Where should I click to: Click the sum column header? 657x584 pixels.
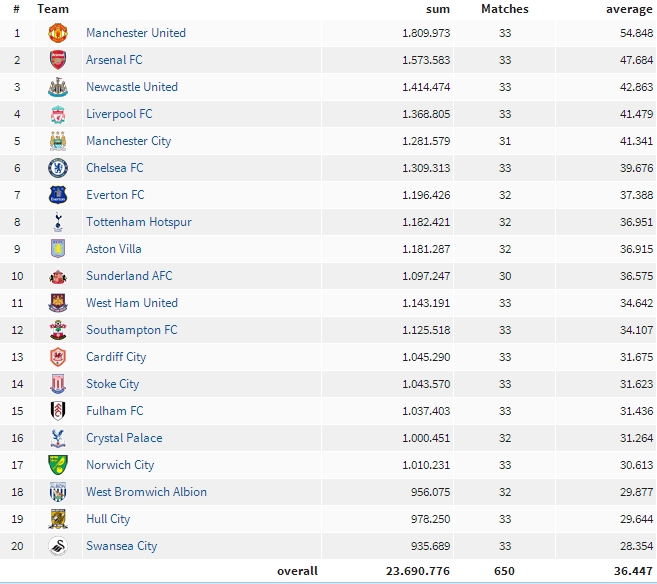pyautogui.click(x=438, y=9)
